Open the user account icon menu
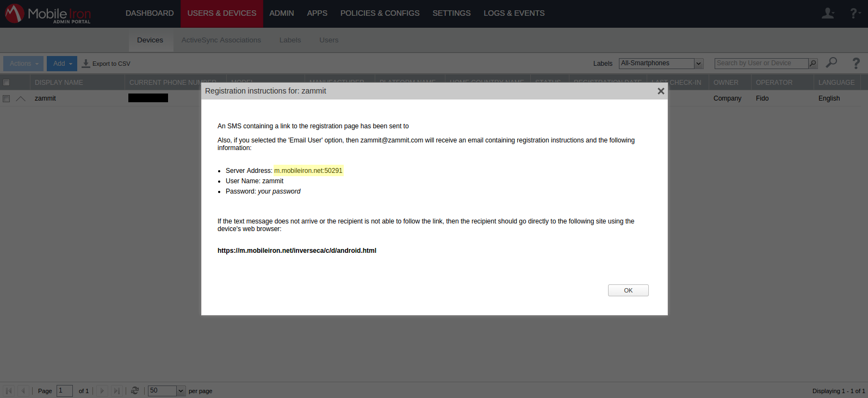Image resolution: width=868 pixels, height=398 pixels. tap(828, 13)
